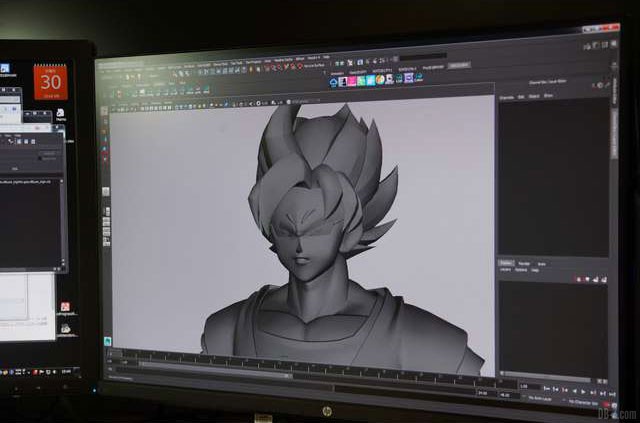640x423 pixels.
Task: Open the red desktop icon on left monitor
Action: click(65, 307)
